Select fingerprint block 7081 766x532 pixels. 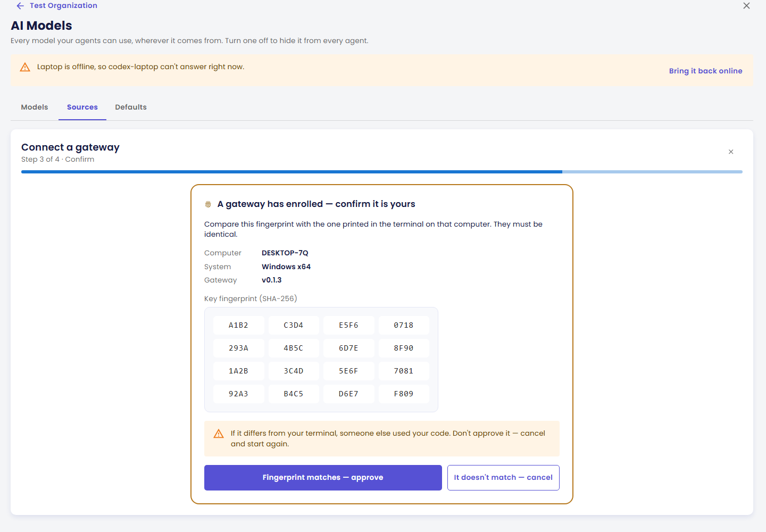[404, 371]
